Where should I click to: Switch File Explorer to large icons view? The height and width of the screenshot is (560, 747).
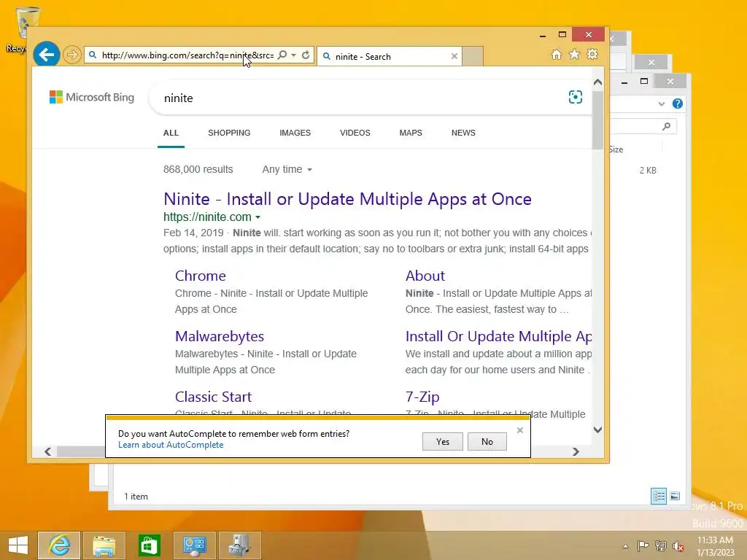click(675, 496)
